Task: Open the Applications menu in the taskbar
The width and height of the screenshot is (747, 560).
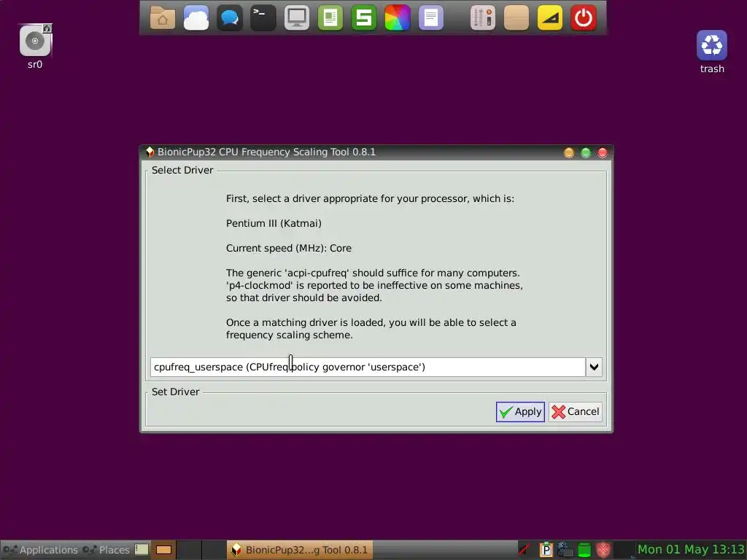Action: pos(41,550)
